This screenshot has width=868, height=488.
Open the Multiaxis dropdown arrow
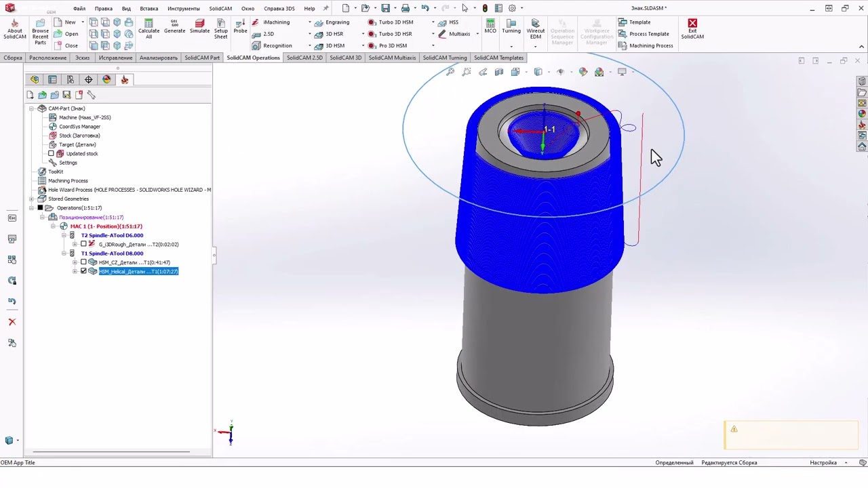(x=477, y=34)
